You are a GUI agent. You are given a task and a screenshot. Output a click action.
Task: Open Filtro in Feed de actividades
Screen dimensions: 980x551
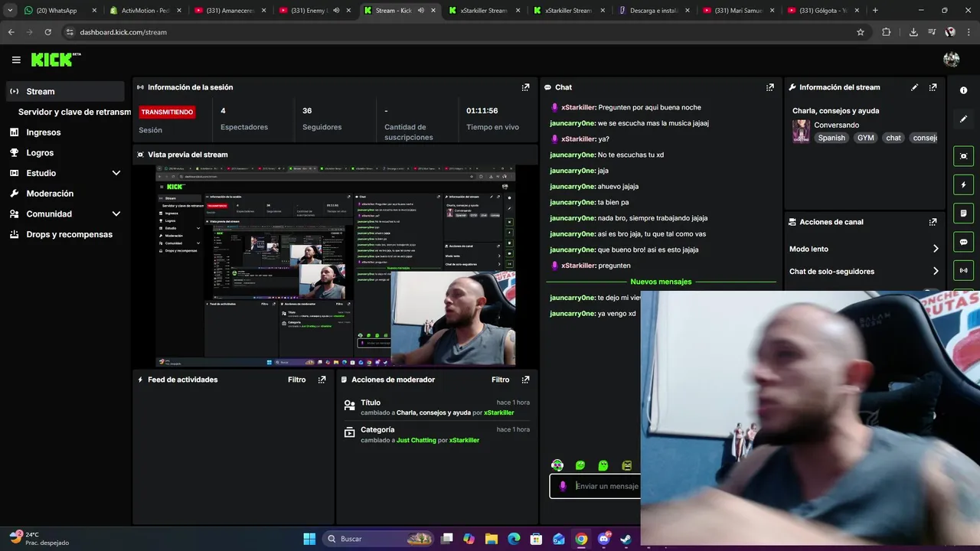(x=296, y=380)
